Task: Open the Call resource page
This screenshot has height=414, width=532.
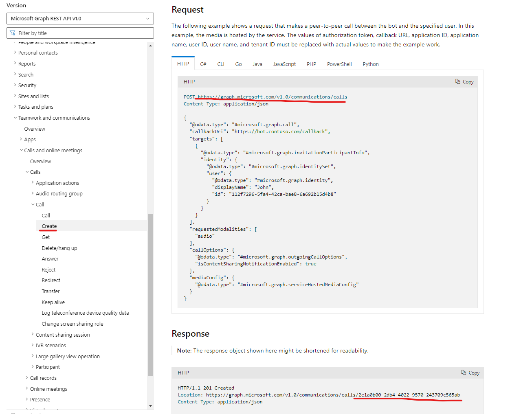Action: click(46, 216)
